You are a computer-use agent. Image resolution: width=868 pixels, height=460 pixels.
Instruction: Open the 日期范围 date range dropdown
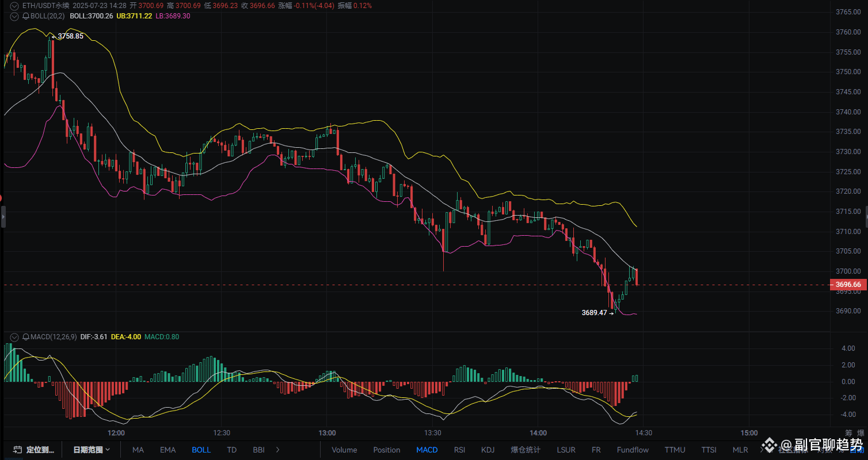[92, 450]
